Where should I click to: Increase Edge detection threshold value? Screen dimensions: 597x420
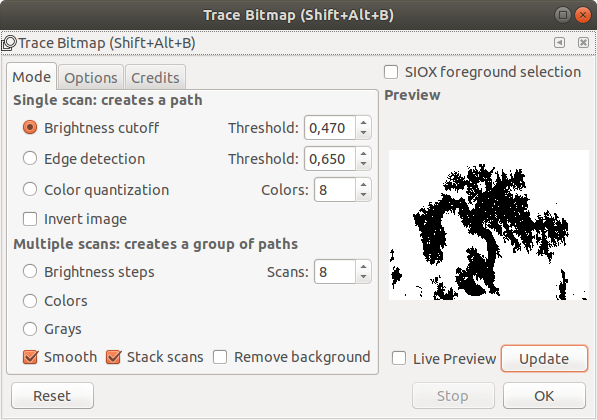click(364, 153)
